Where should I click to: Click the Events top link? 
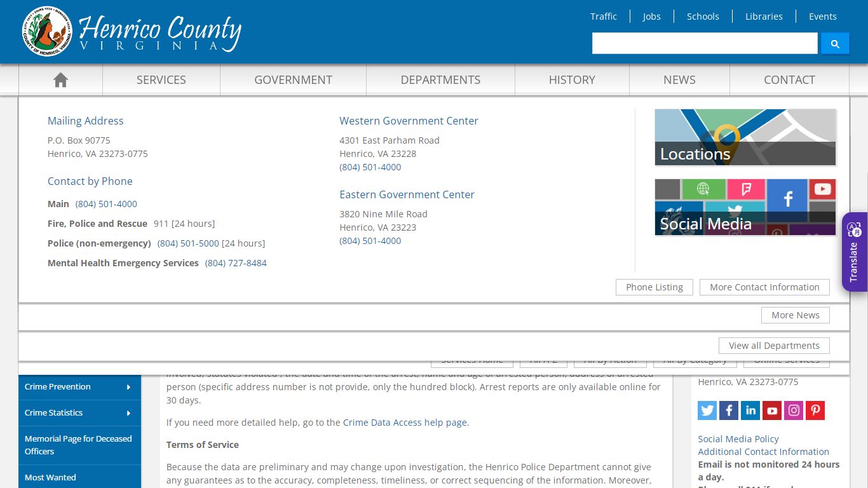point(823,17)
